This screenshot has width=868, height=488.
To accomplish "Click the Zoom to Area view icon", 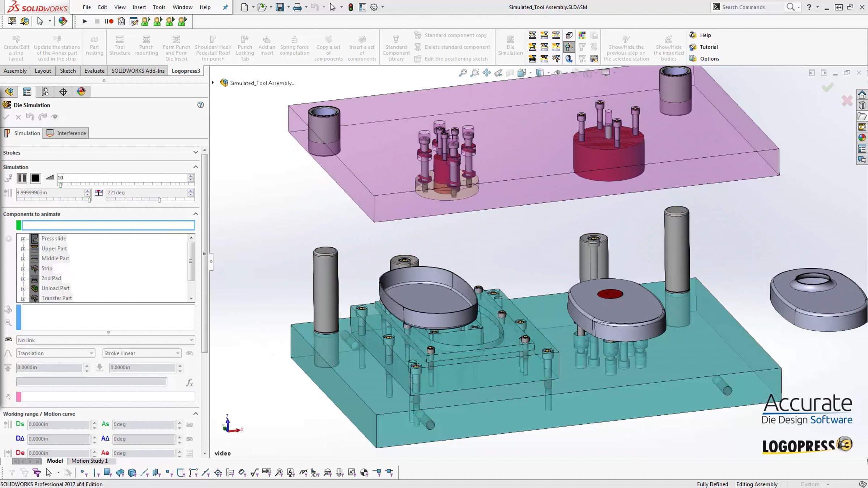I will [475, 73].
